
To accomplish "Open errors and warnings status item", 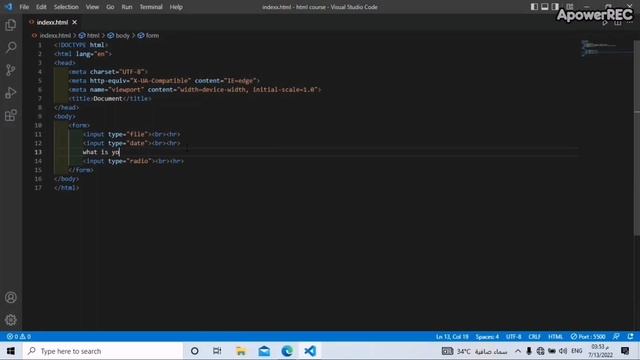I will [x=19, y=336].
